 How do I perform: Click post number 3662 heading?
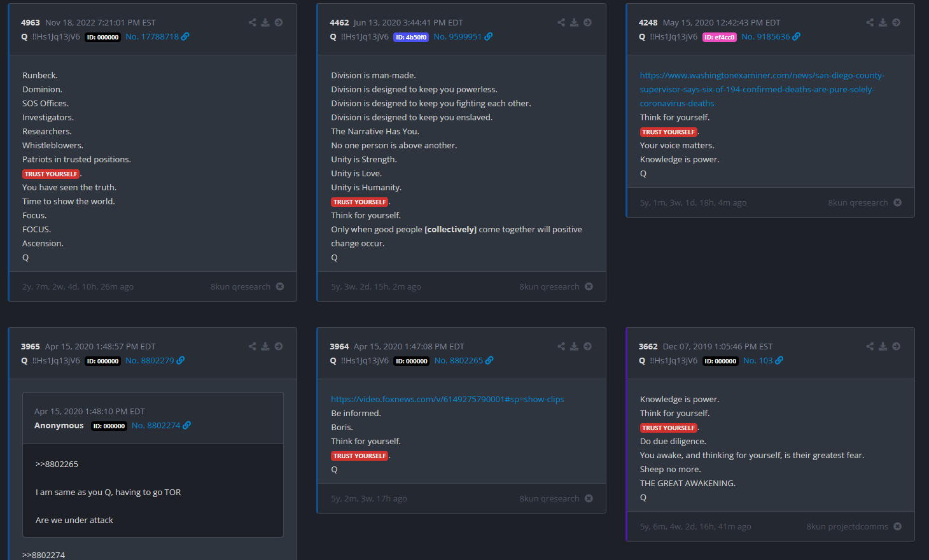[648, 346]
